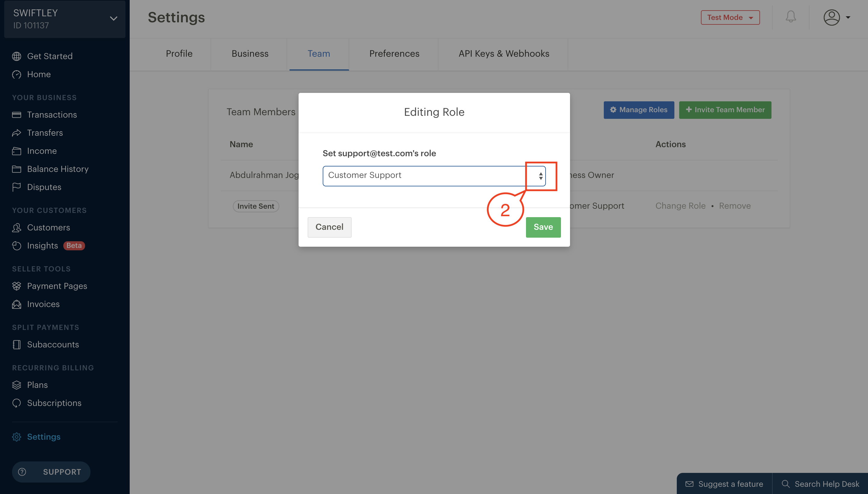Click the Remove link
Viewport: 868px width, 494px height.
735,206
